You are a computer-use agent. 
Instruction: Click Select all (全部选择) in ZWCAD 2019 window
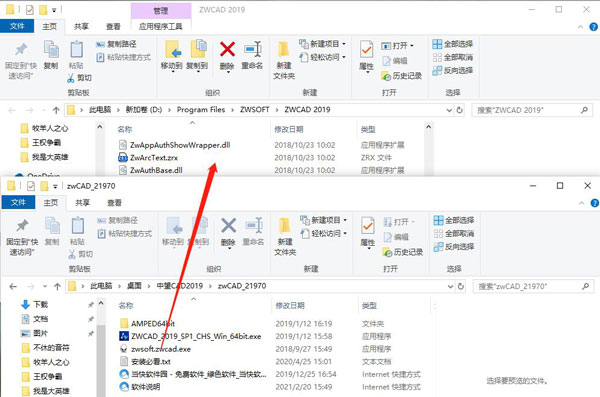tap(453, 44)
